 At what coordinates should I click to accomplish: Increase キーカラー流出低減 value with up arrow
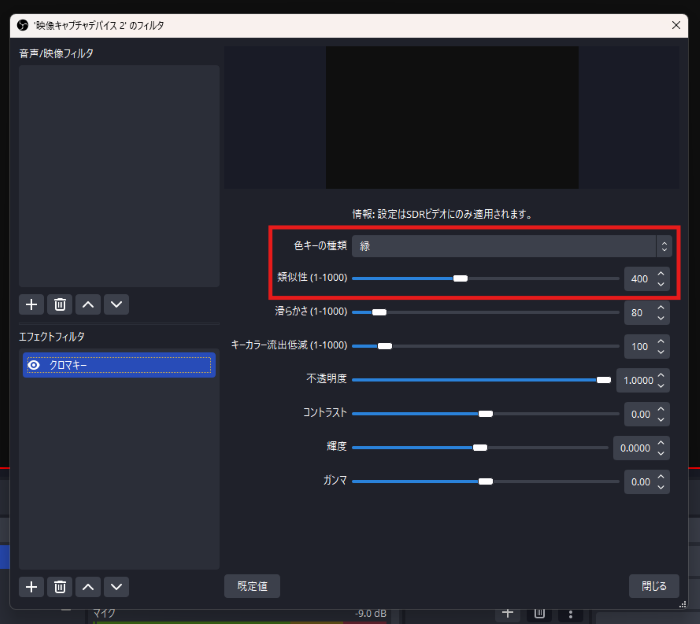pos(661,341)
